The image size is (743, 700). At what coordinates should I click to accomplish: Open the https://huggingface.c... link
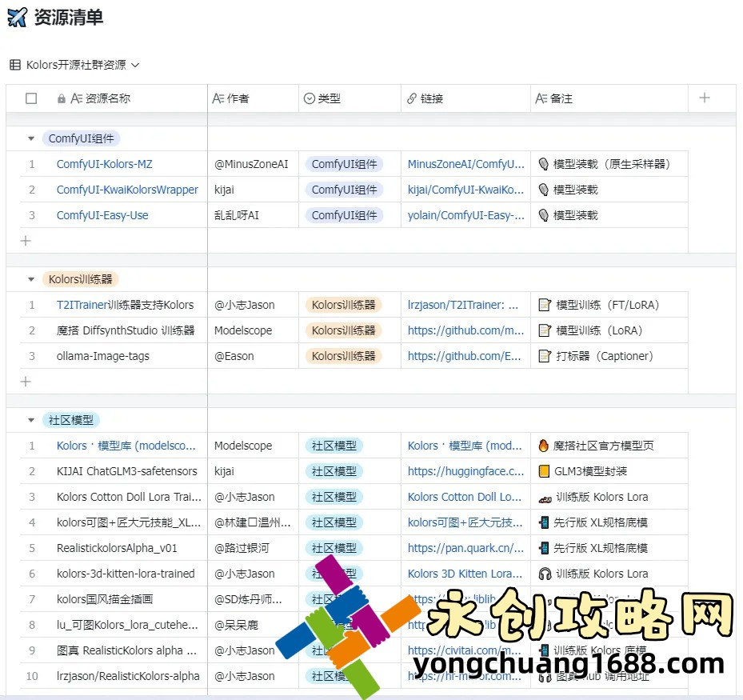click(x=465, y=471)
